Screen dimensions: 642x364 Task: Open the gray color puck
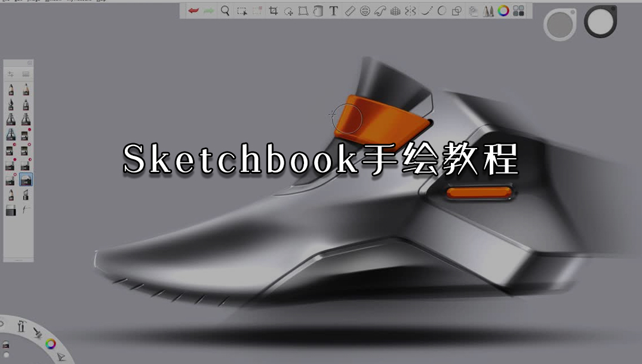pyautogui.click(x=560, y=25)
